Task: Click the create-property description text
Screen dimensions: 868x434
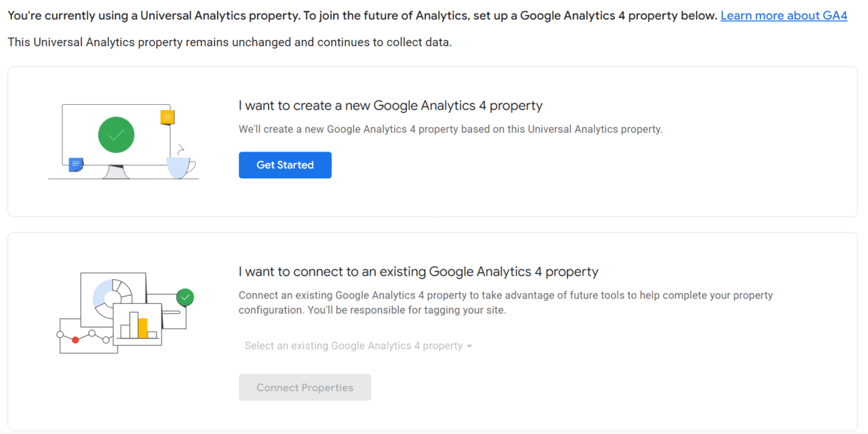Action: pos(451,130)
